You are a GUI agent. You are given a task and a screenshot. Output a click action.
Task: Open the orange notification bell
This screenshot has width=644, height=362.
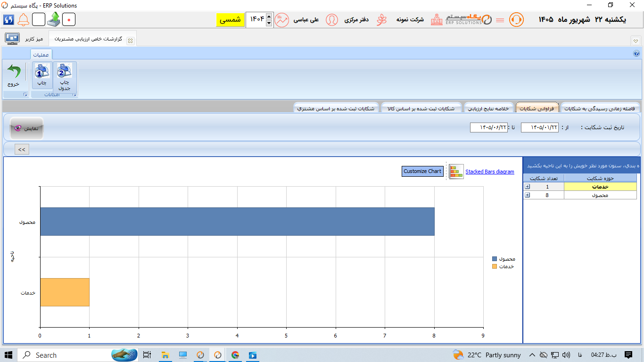click(x=23, y=20)
